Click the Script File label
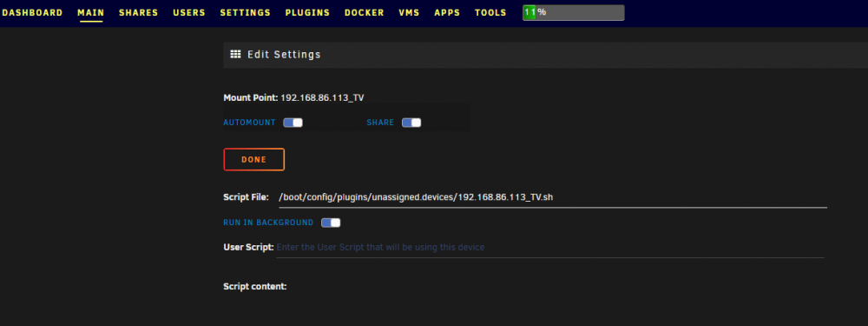The width and height of the screenshot is (868, 326). [x=246, y=197]
